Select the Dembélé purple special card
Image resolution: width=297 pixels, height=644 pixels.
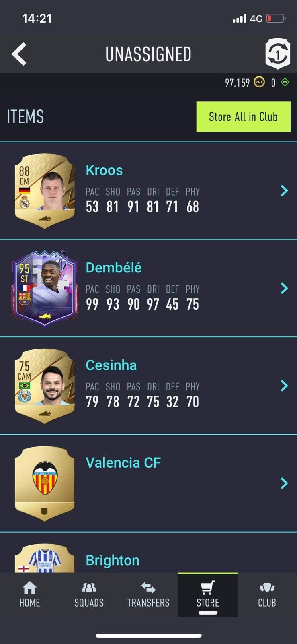(x=45, y=288)
